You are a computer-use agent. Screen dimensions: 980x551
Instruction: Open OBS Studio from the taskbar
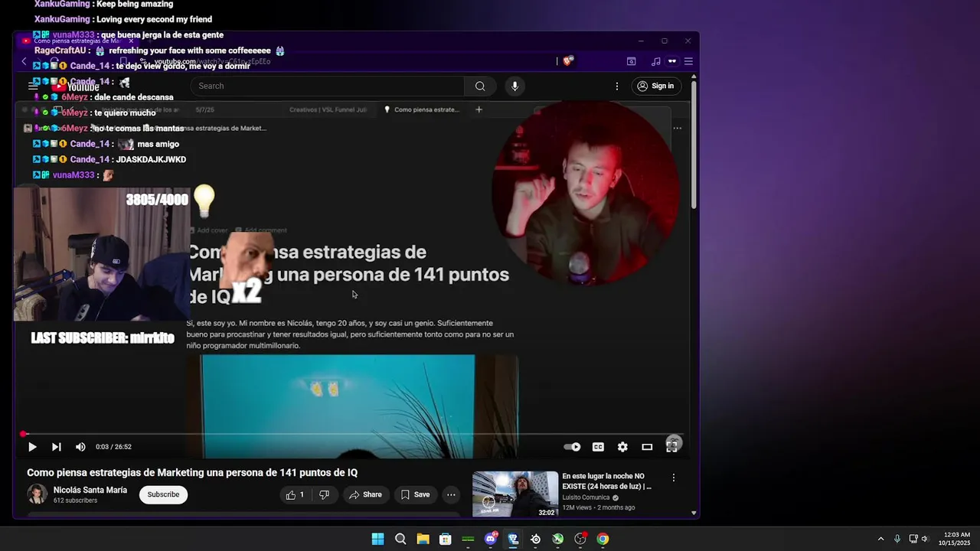click(580, 539)
